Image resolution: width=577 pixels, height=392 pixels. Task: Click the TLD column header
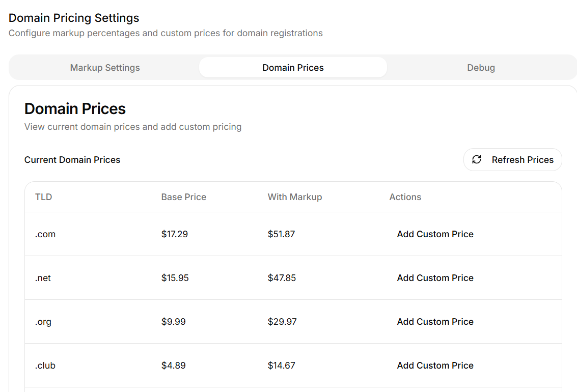(x=44, y=197)
